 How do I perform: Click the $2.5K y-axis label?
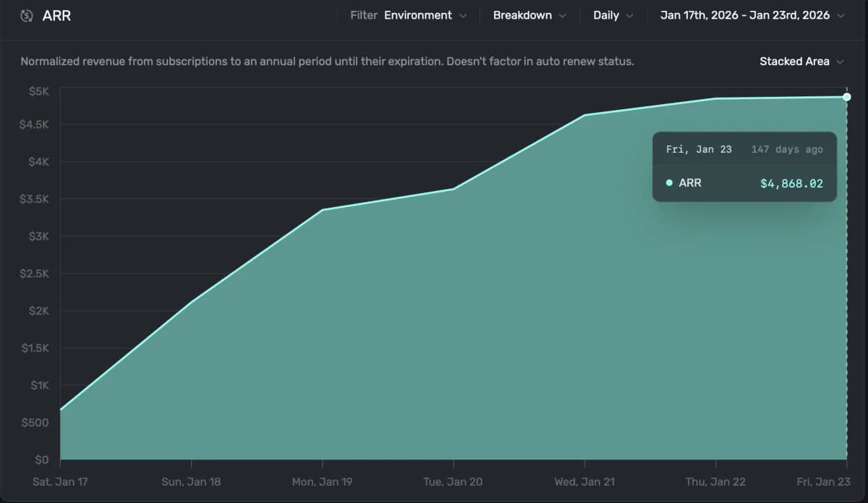pyautogui.click(x=34, y=274)
